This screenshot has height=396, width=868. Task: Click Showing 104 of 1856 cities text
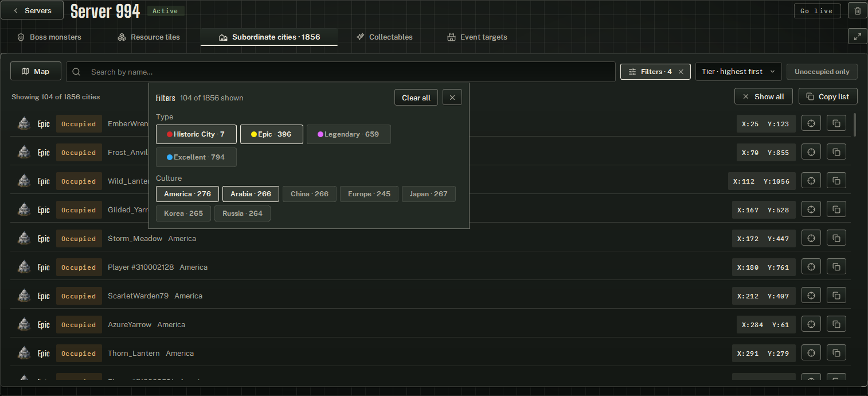[x=56, y=97]
